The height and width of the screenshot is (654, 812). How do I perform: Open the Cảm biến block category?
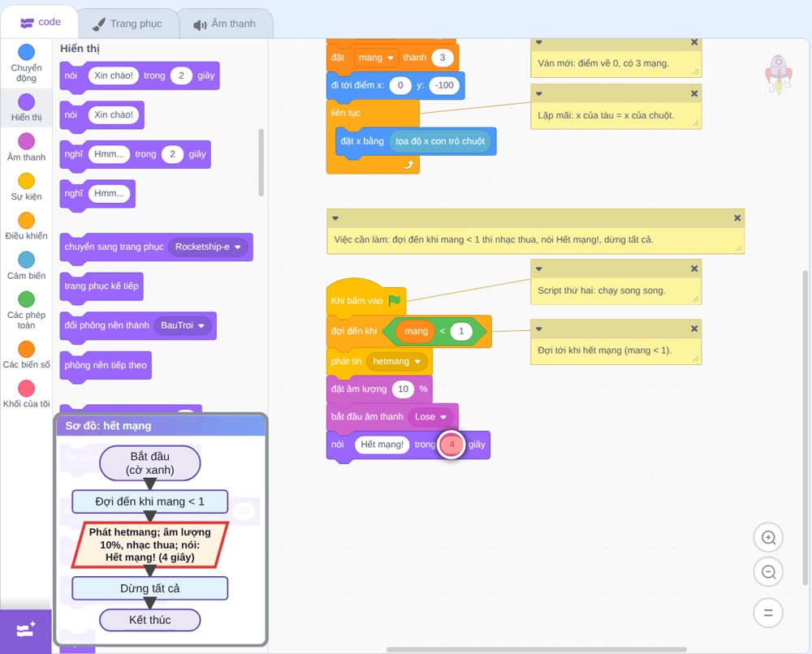coord(26,266)
